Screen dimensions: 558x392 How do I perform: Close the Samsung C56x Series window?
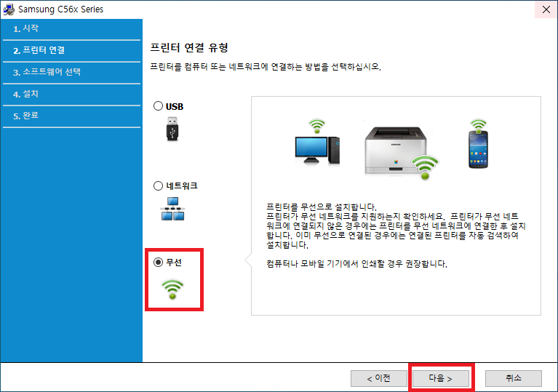[x=544, y=9]
